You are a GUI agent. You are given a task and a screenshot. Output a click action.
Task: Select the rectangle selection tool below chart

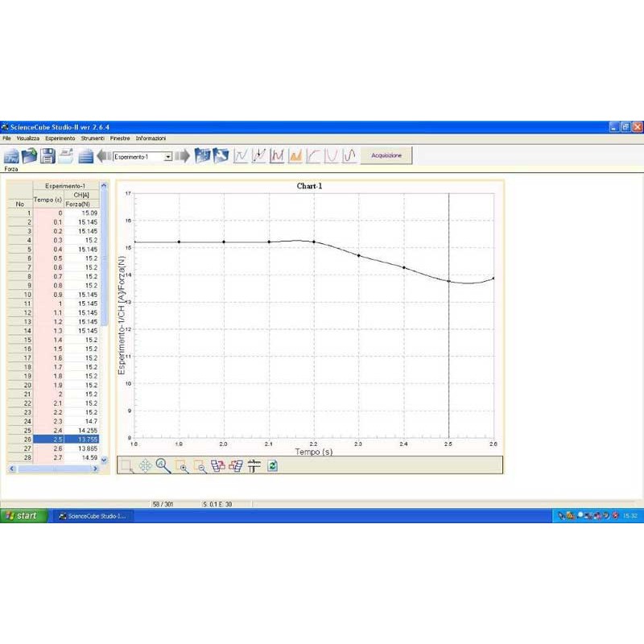(126, 465)
